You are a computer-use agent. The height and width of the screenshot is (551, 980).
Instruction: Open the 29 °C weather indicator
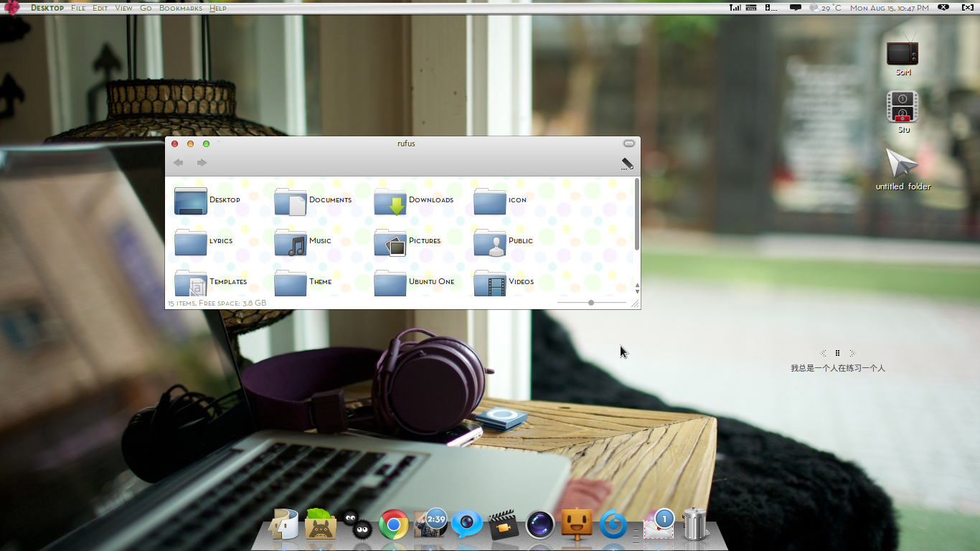[x=825, y=8]
